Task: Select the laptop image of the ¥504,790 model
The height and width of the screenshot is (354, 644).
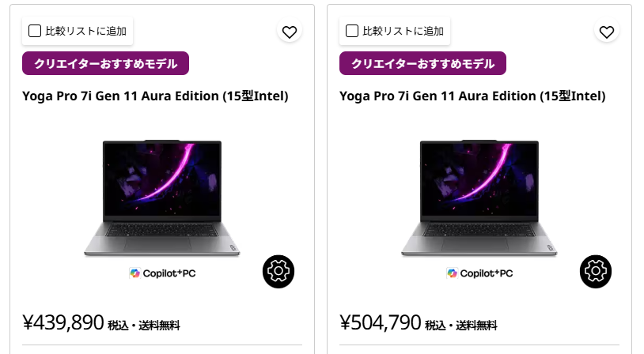Action: click(479, 198)
